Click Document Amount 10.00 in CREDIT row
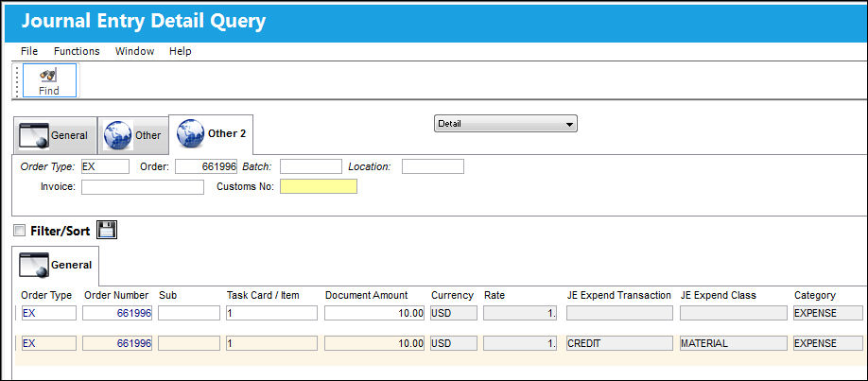 (x=374, y=343)
